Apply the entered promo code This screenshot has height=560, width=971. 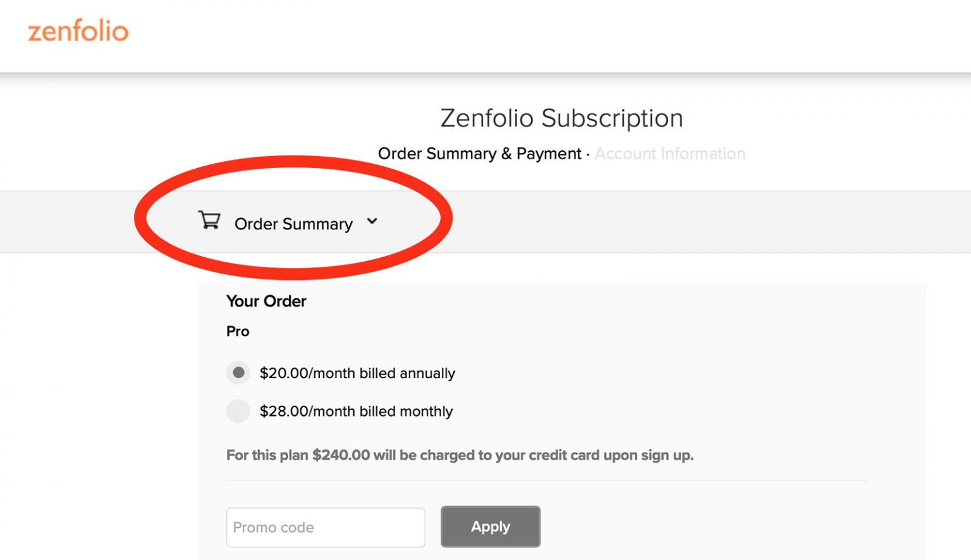(491, 527)
